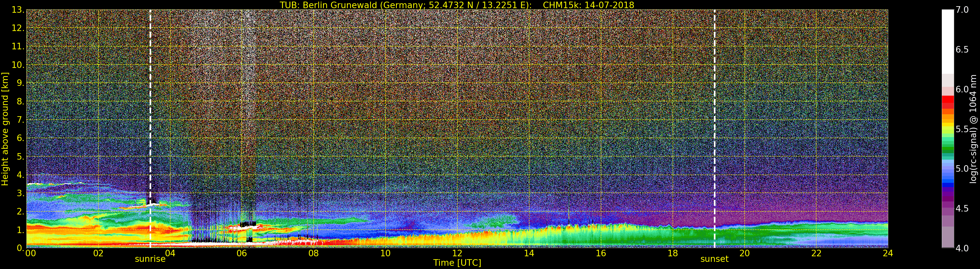Click the colorbar tick label '6.5'
980x269 pixels.
point(962,50)
